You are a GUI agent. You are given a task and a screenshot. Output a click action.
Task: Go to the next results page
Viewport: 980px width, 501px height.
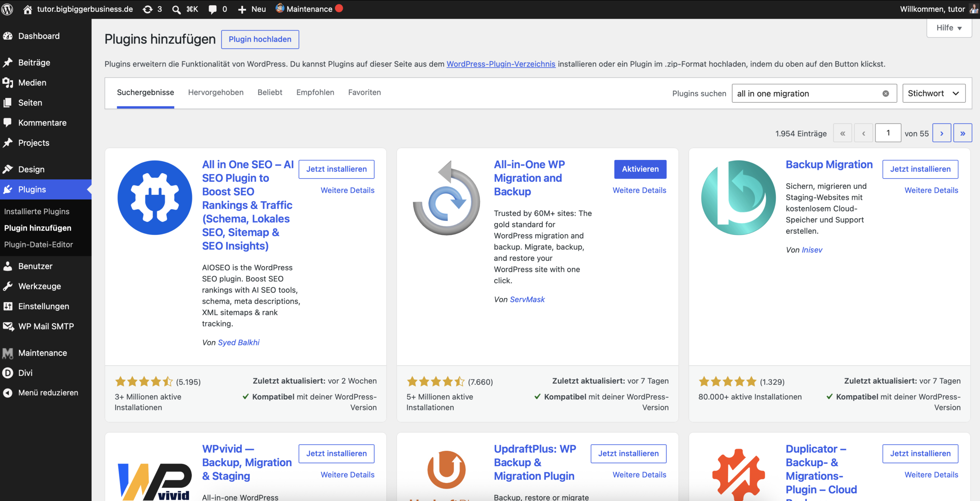click(942, 133)
